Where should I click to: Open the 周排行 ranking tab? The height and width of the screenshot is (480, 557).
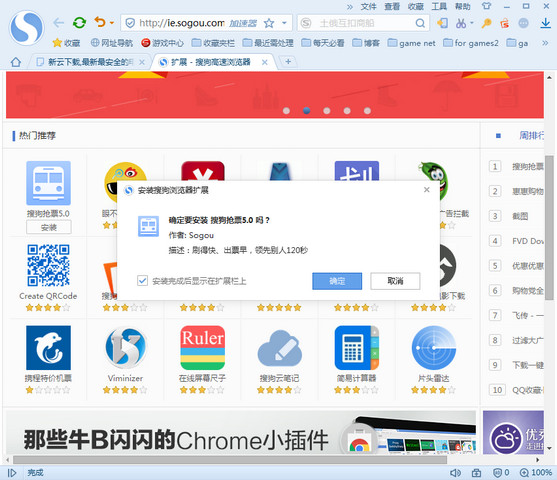(531, 135)
